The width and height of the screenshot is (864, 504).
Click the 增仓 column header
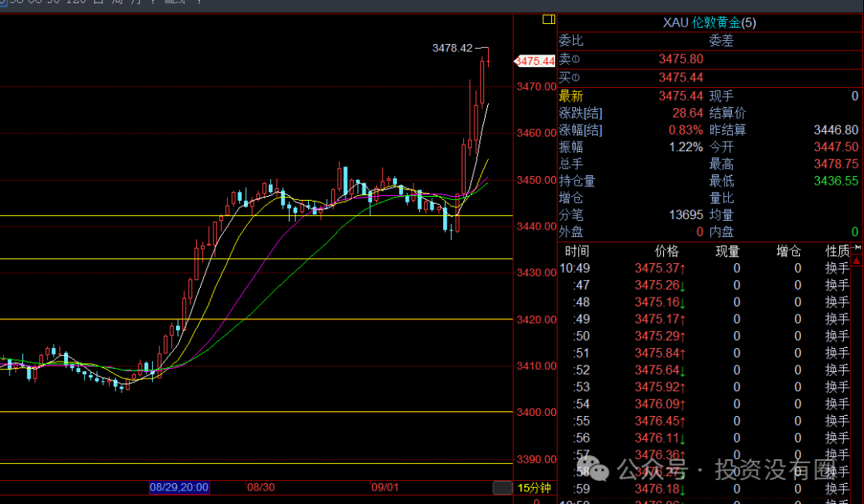tap(789, 252)
